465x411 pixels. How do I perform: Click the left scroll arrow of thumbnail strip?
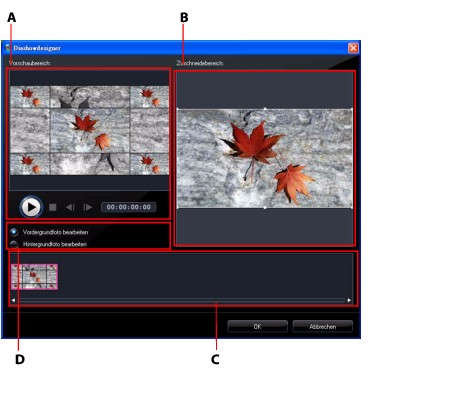(x=13, y=300)
